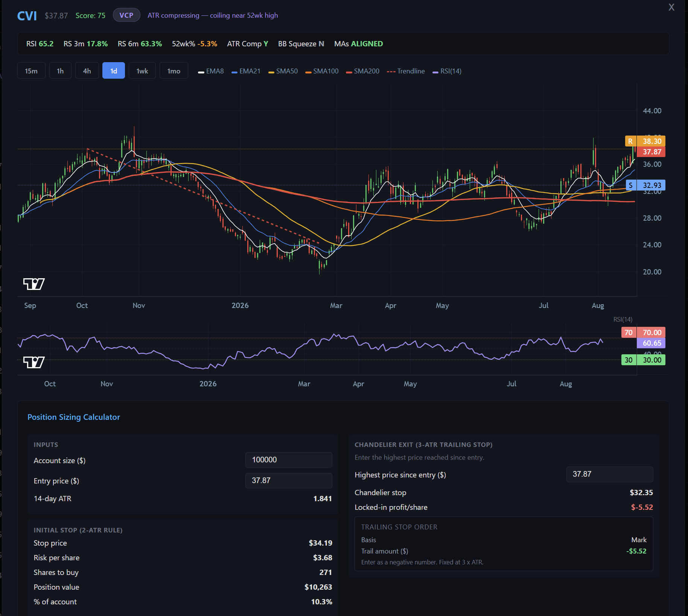Switch to the 15m timeframe
The width and height of the screenshot is (688, 616).
click(x=31, y=71)
